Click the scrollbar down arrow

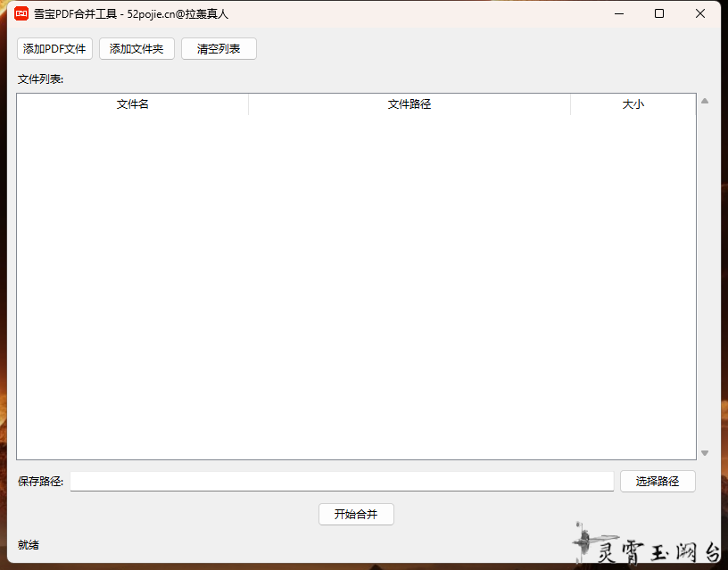705,453
